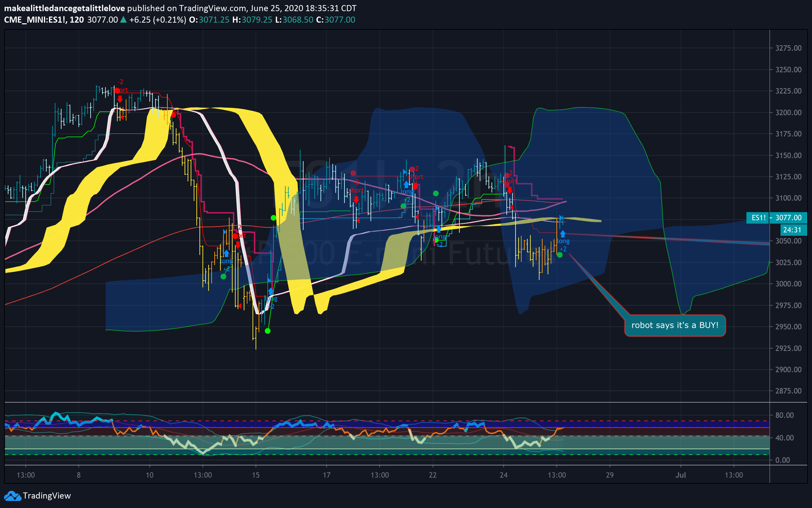Click the CME_MINI:ES1!, 120 symbol title
Viewport: 812px width, 508px height.
pyautogui.click(x=44, y=20)
